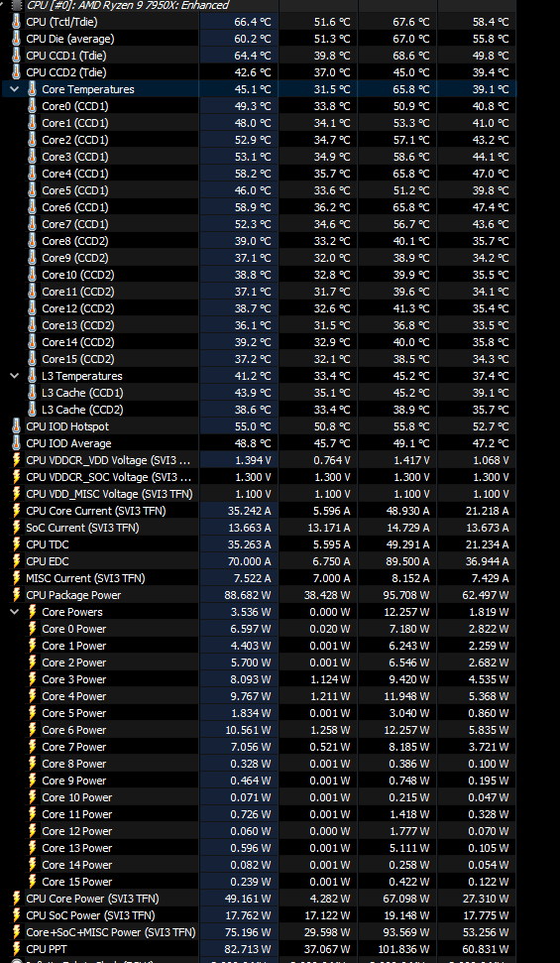Click the thermometer icon beside CPU CCD2 (Tdie)
Viewport: 560px width, 963px height.
click(x=17, y=72)
